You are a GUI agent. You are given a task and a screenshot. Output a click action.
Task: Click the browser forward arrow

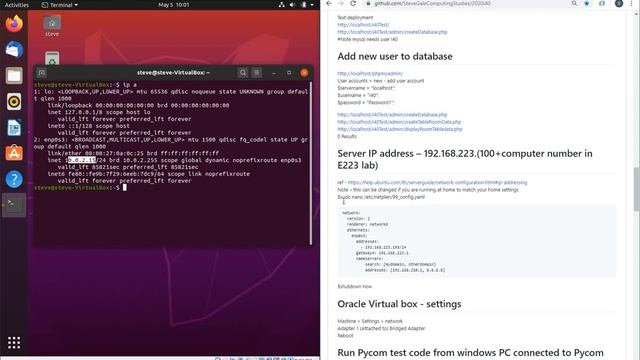341,4
